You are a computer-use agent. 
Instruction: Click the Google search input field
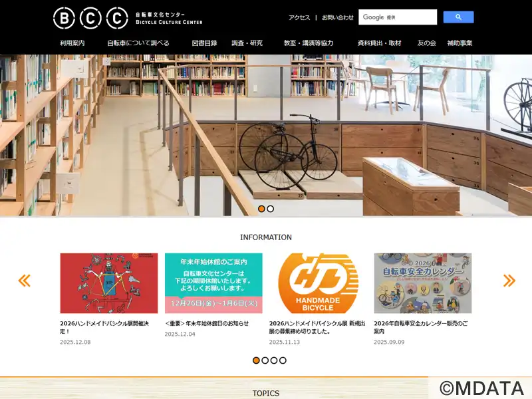tap(398, 17)
